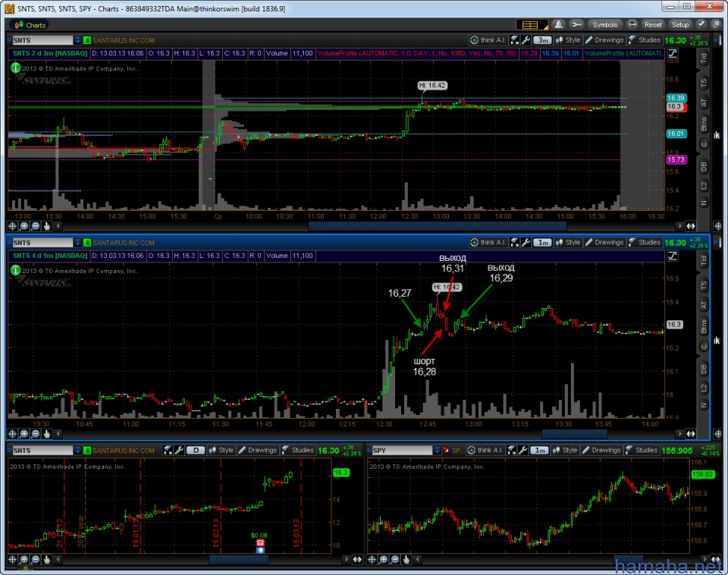Zoom out using magnifier under SPY chart
This screenshot has height=575, width=728.
394,559
